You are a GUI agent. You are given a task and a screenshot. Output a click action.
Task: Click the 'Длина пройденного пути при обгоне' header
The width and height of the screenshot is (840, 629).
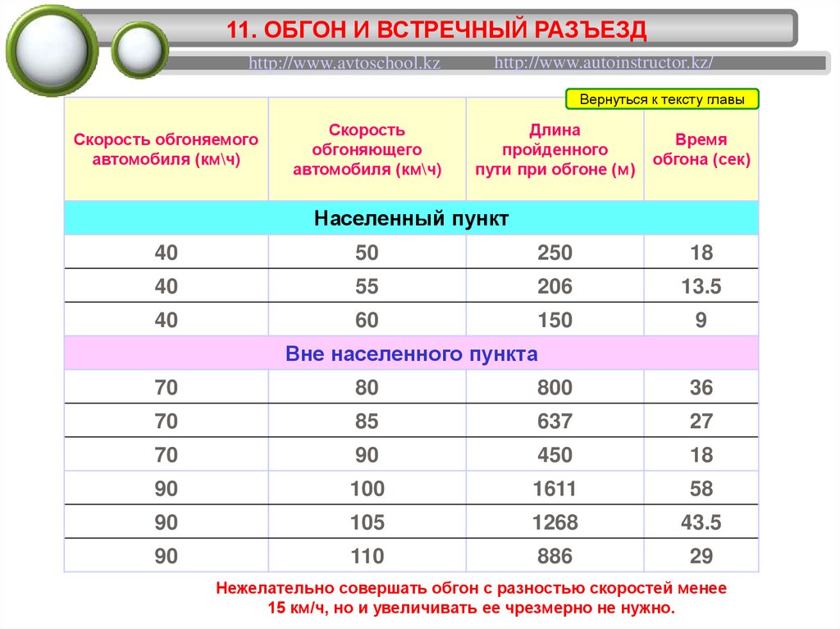[x=555, y=149]
